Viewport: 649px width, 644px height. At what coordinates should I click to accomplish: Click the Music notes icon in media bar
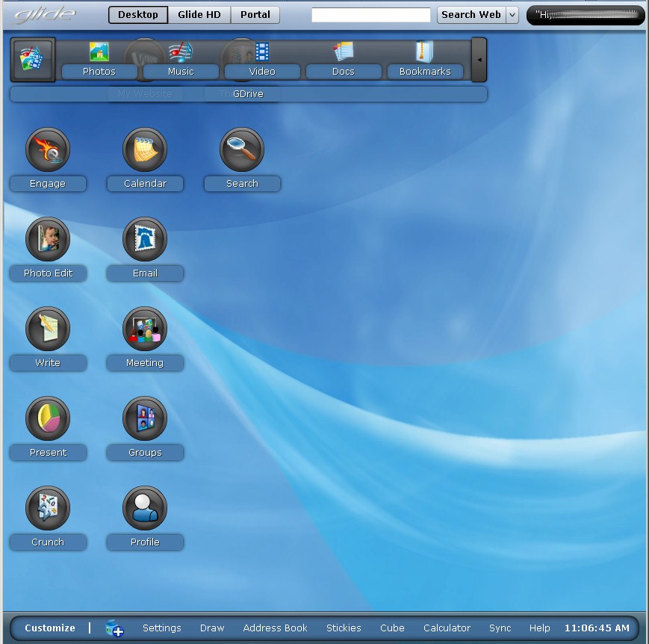181,52
